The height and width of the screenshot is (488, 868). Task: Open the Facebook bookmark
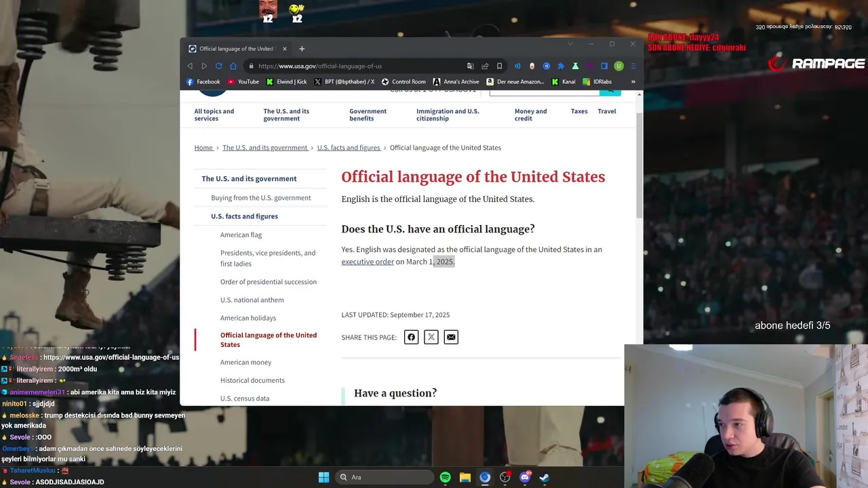point(203,81)
